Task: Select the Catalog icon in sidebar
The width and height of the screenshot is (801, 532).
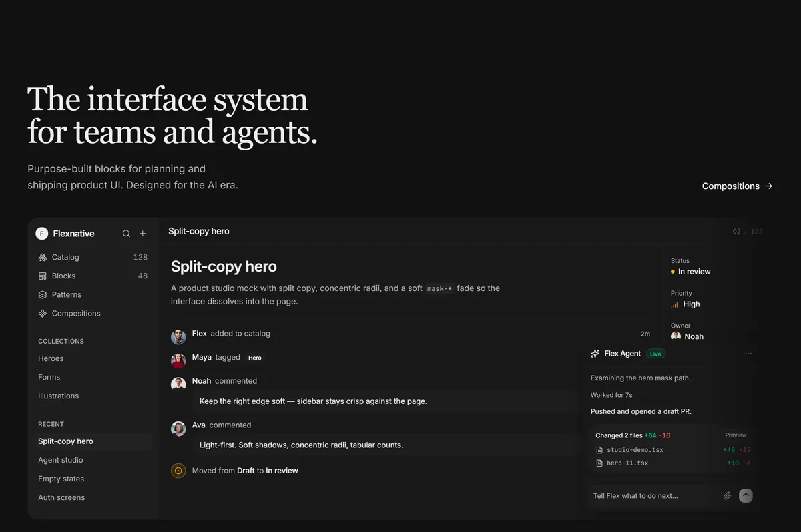Action: point(43,257)
